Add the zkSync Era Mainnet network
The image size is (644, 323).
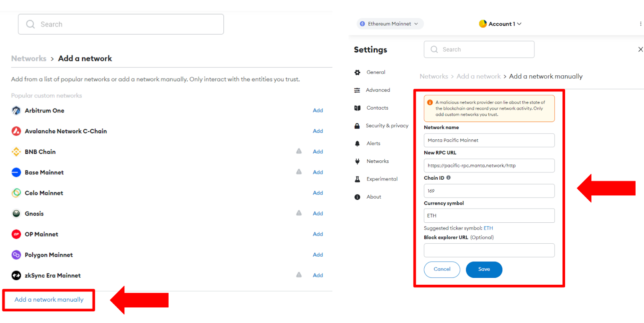click(318, 275)
